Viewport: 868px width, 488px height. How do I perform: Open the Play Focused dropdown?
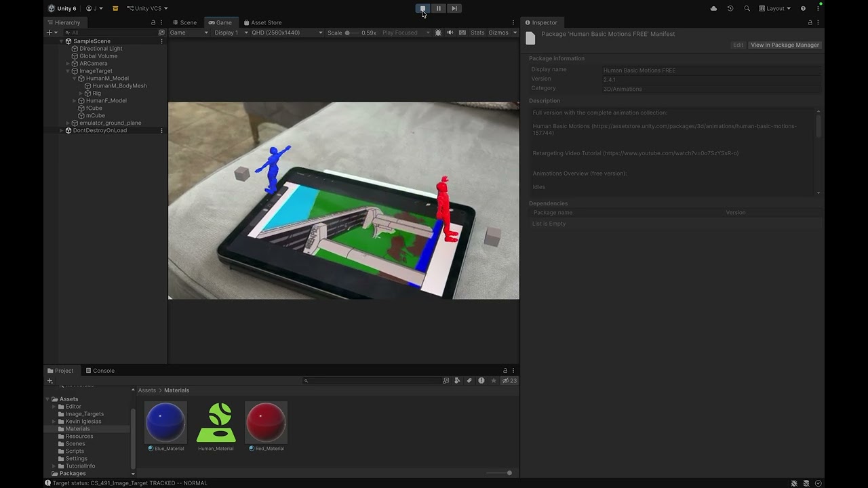(406, 33)
